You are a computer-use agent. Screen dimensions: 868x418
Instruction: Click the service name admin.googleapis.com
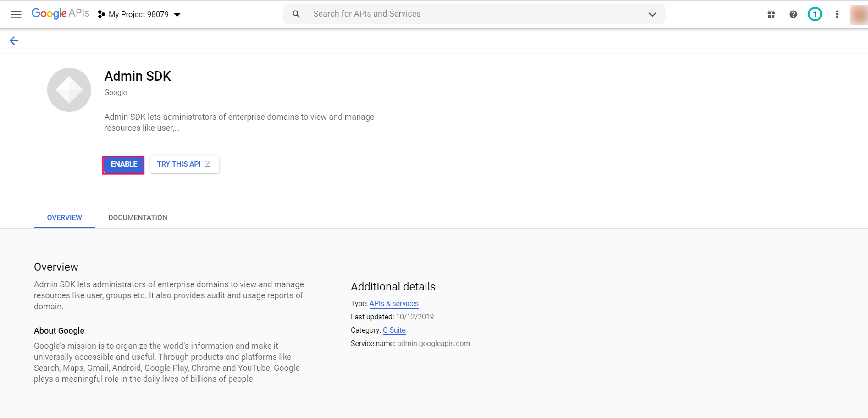click(x=433, y=344)
